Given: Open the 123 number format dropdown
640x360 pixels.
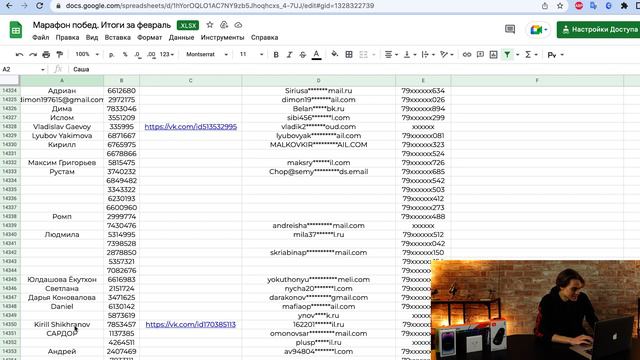Looking at the screenshot, I should click(167, 54).
